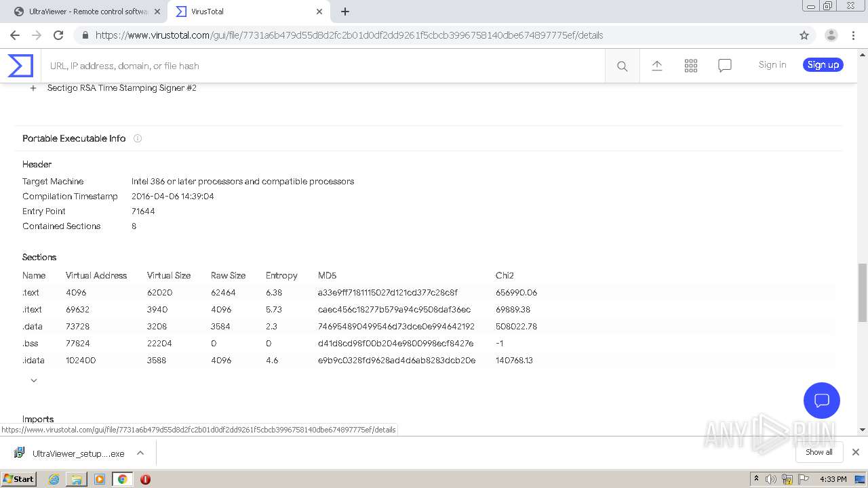Click the taskbar clock 4:33 PM
868x488 pixels.
click(833, 479)
